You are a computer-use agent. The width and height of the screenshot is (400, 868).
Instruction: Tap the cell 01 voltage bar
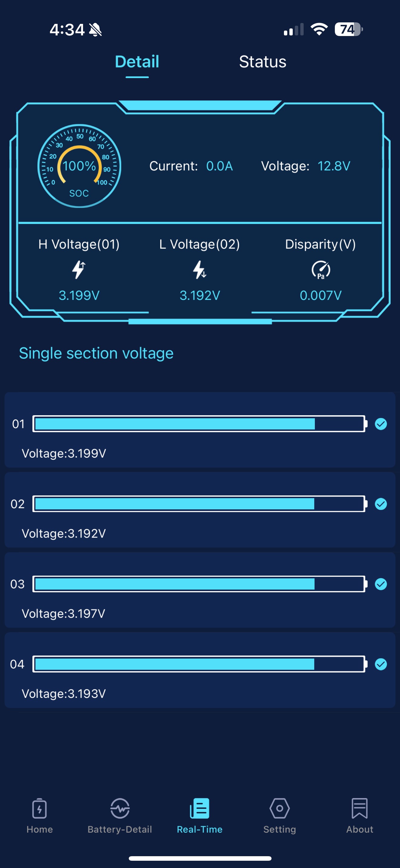tap(199, 424)
